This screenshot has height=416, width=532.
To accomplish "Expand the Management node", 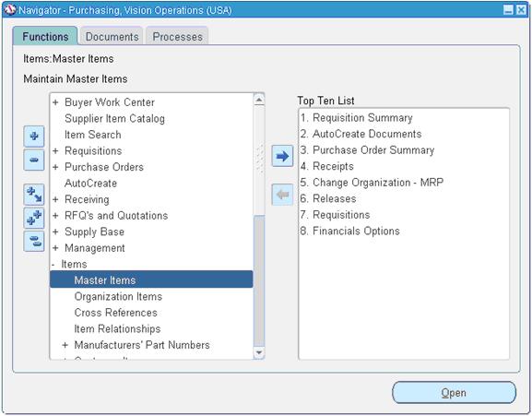I will click(55, 248).
